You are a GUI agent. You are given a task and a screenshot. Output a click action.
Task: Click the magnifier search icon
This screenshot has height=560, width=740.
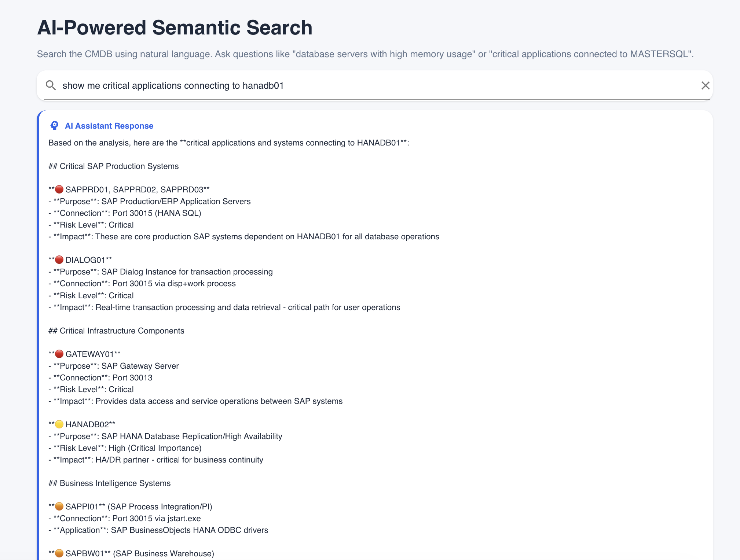51,85
